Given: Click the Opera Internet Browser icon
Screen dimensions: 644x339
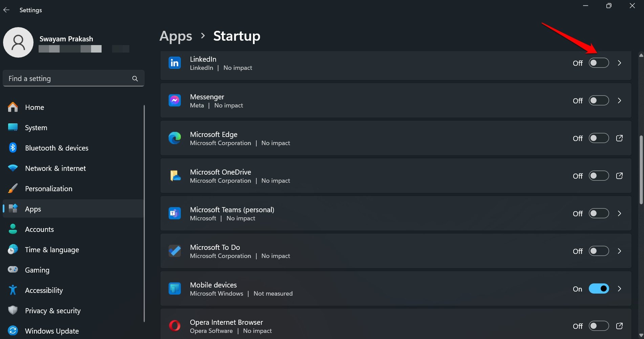Looking at the screenshot, I should [175, 326].
